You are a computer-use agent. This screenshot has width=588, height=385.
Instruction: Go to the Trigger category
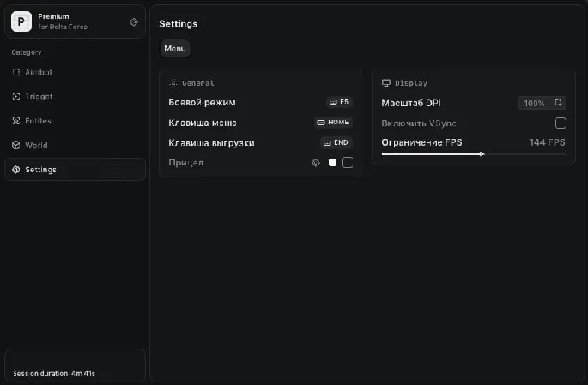(39, 97)
